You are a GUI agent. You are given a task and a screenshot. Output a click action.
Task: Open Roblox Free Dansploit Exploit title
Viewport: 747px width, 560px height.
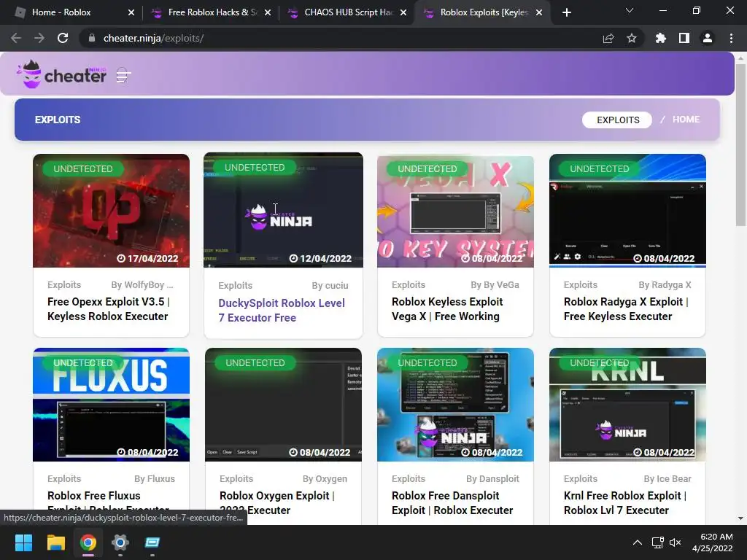click(x=452, y=503)
